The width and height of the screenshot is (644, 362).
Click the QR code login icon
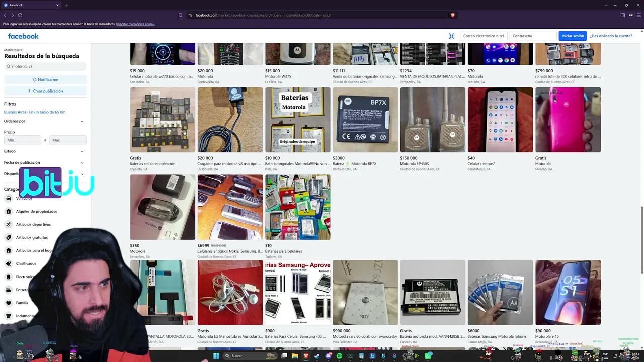tap(452, 36)
